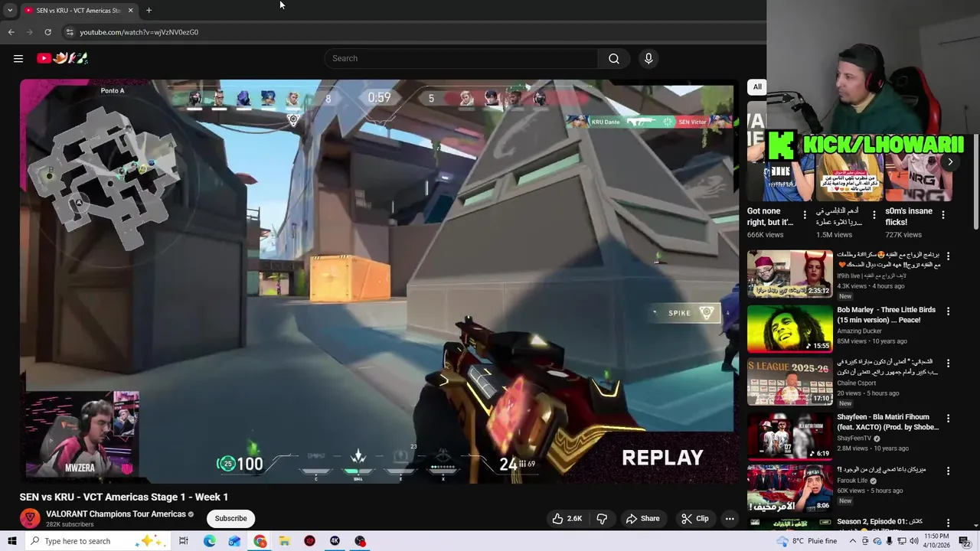This screenshot has height=551, width=980.
Task: Open options for 1.5M views Arabic short
Action: pyautogui.click(x=874, y=215)
